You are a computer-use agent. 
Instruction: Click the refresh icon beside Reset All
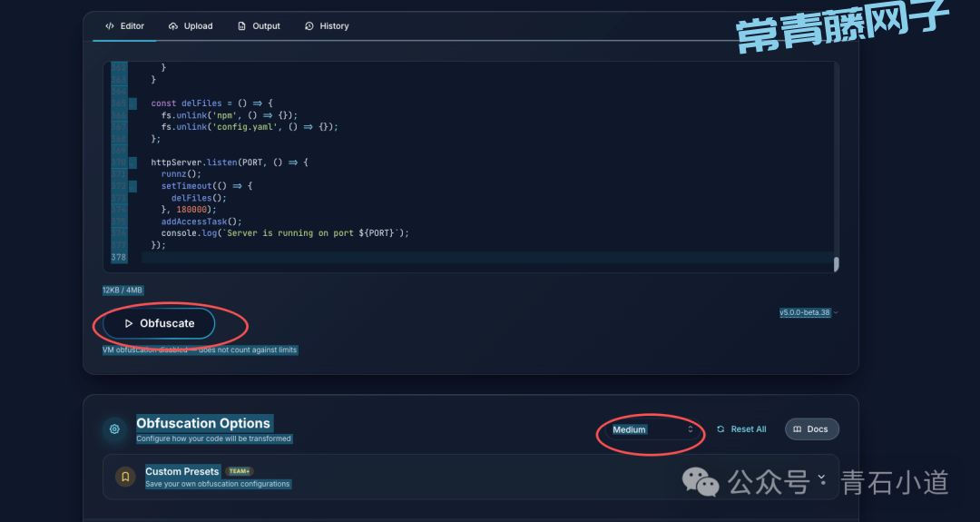[720, 429]
